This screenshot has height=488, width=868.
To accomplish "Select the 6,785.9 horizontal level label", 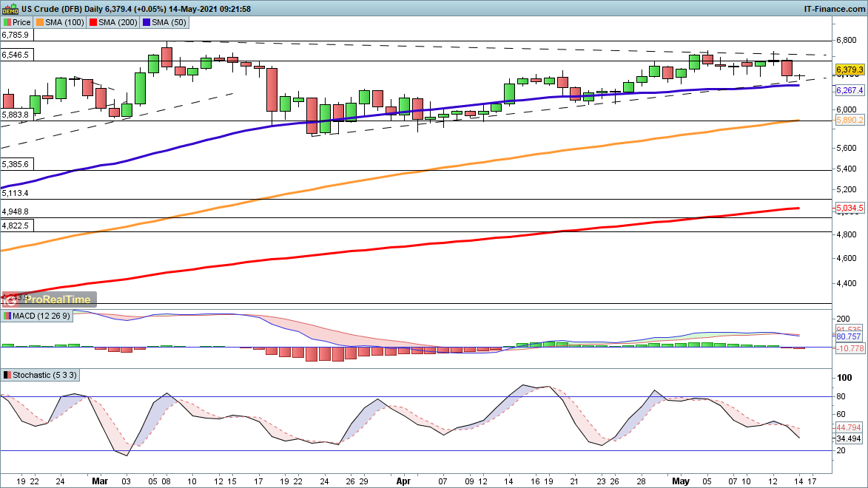I will pyautogui.click(x=16, y=35).
